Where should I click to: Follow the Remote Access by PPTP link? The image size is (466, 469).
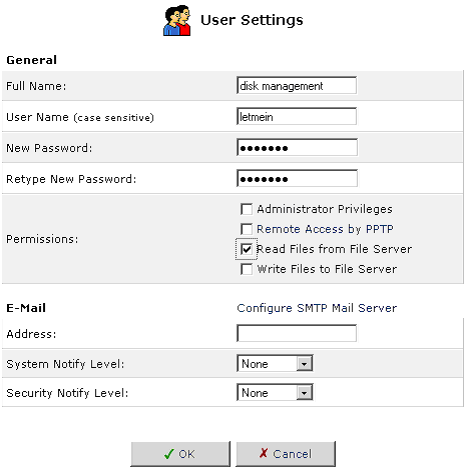tap(325, 229)
